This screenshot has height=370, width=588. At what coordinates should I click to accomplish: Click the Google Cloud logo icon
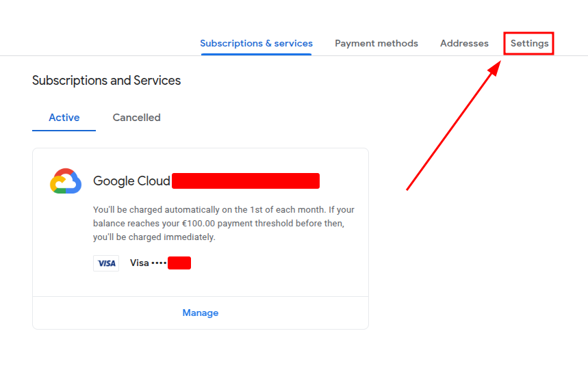point(66,181)
